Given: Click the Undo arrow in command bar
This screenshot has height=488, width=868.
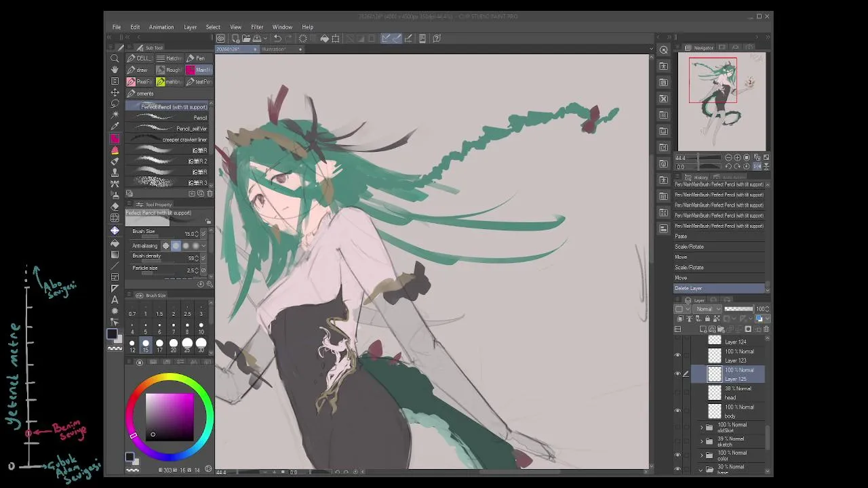Looking at the screenshot, I should click(x=277, y=39).
